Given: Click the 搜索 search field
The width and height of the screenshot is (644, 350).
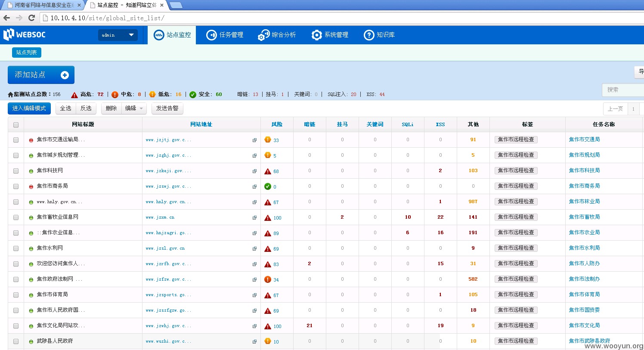Looking at the screenshot, I should coord(623,90).
